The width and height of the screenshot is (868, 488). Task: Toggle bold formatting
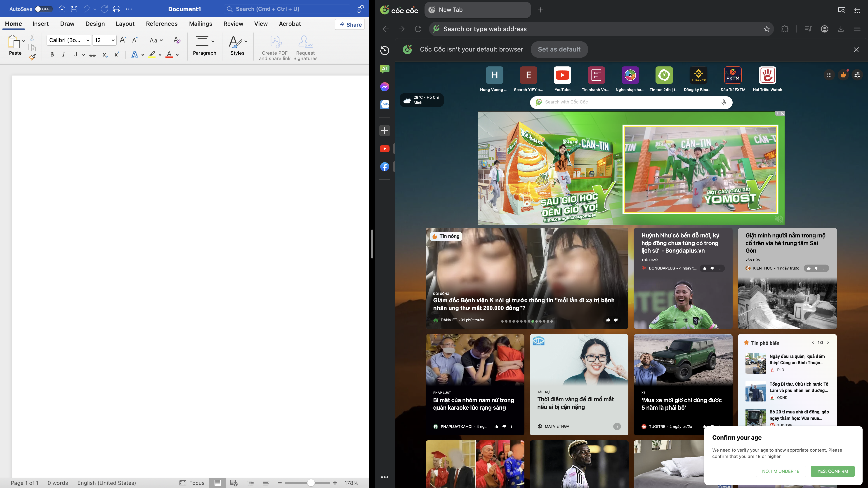tap(52, 54)
